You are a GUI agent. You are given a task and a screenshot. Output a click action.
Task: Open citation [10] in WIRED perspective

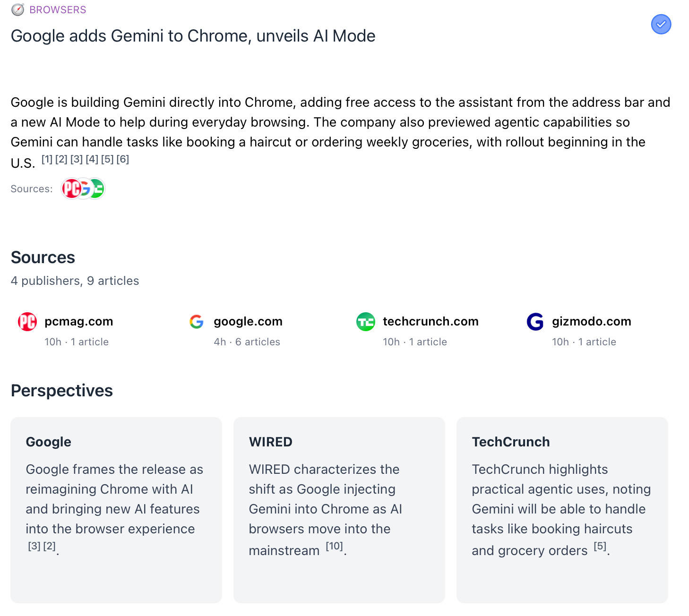pyautogui.click(x=335, y=546)
